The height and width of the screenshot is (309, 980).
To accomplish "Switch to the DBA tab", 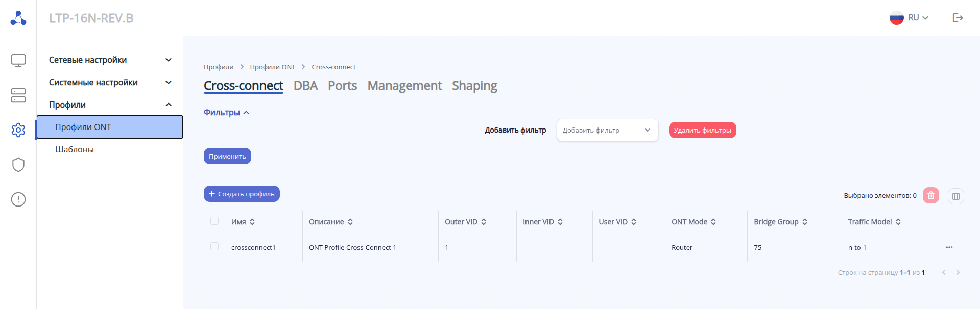I will pos(305,86).
